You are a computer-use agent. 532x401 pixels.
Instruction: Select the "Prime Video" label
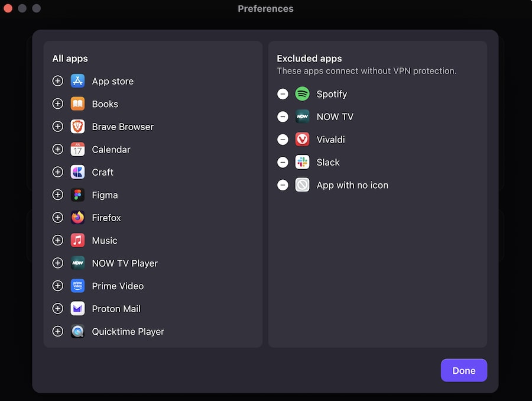click(118, 286)
